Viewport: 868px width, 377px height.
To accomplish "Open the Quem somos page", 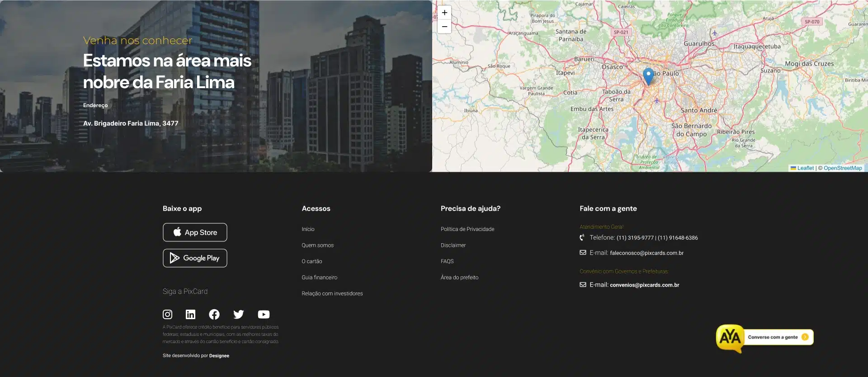I will coord(317,245).
